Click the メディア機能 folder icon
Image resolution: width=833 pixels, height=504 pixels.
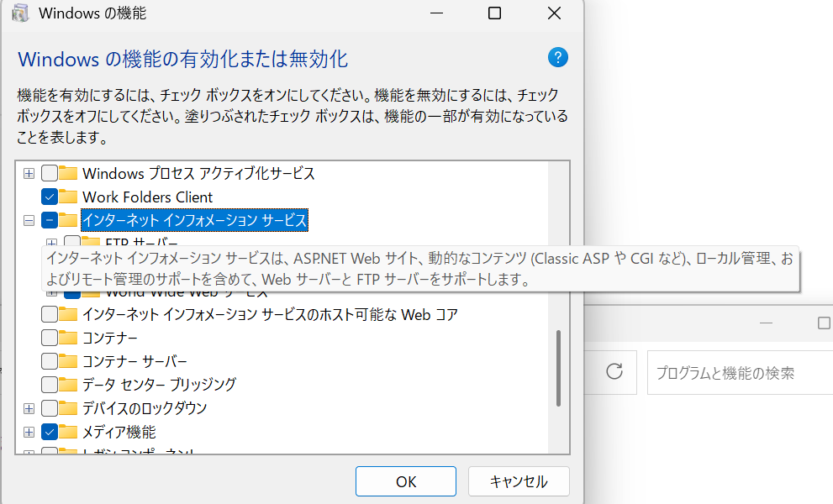point(68,432)
